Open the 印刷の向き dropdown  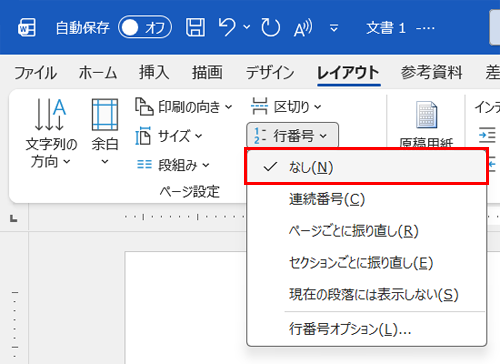(228, 107)
